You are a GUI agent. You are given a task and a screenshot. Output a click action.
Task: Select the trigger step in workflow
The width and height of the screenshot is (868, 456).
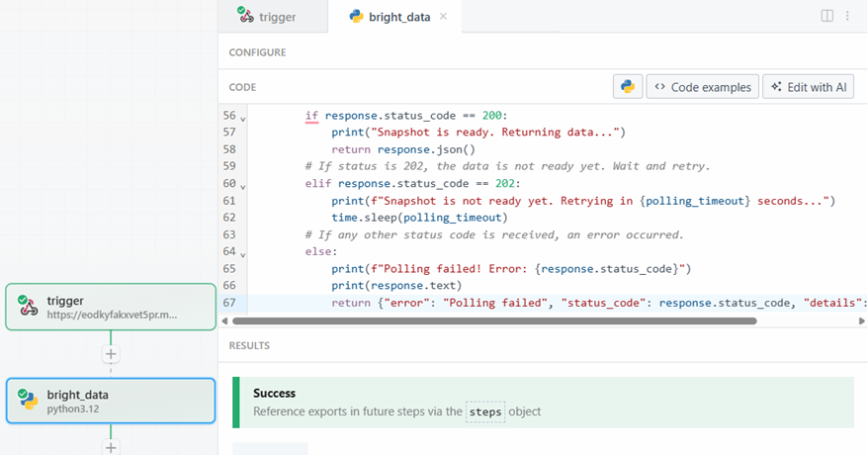pos(111,307)
